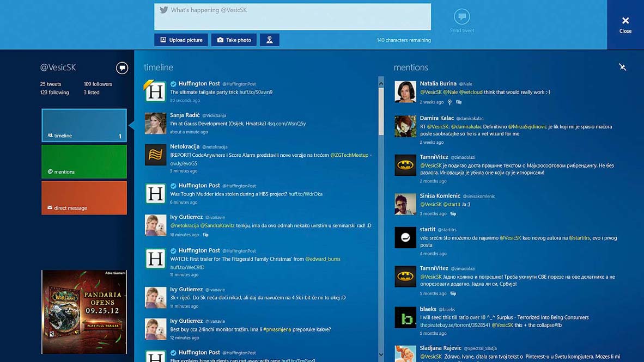Open the ow.ly/evoG5 link
644x362 pixels.
(x=184, y=163)
